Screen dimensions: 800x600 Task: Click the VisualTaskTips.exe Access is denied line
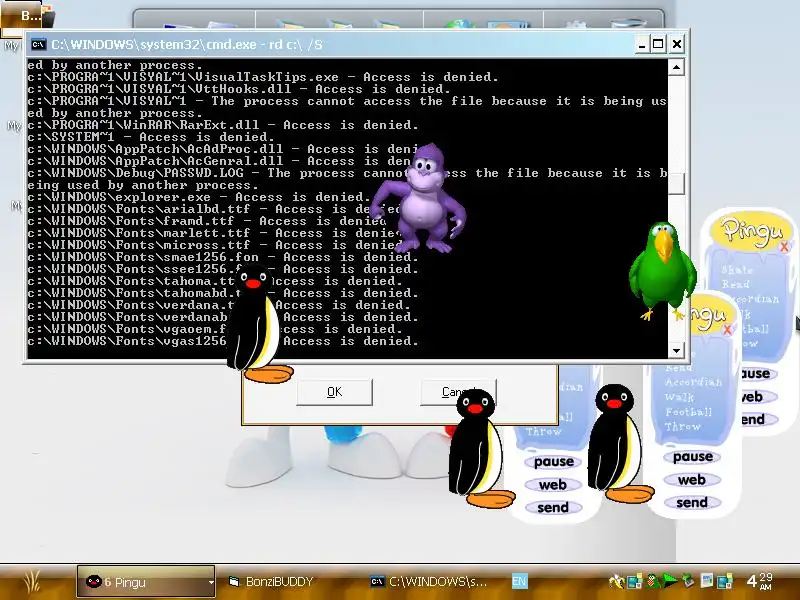click(x=263, y=78)
